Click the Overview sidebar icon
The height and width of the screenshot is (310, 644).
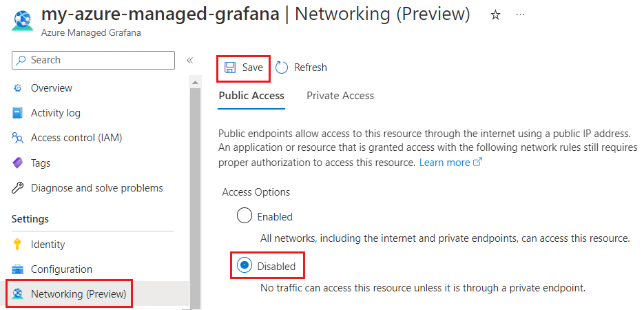(x=18, y=88)
